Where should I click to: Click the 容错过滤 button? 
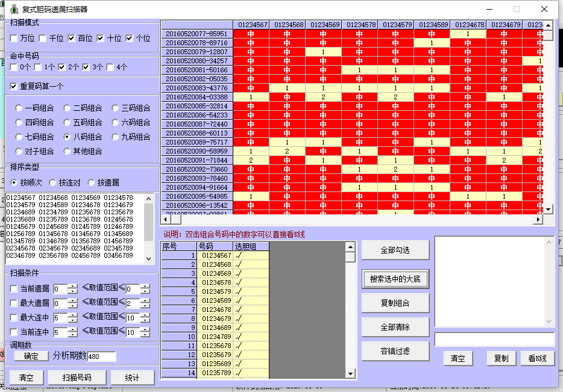(395, 351)
